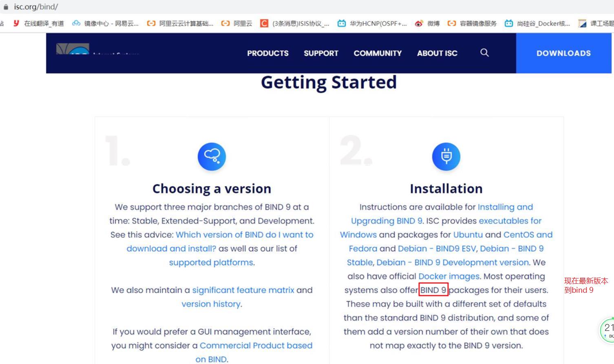Image resolution: width=614 pixels, height=364 pixels.
Task: Follow 'Which version of BIND do I want to' link
Action: [245, 235]
